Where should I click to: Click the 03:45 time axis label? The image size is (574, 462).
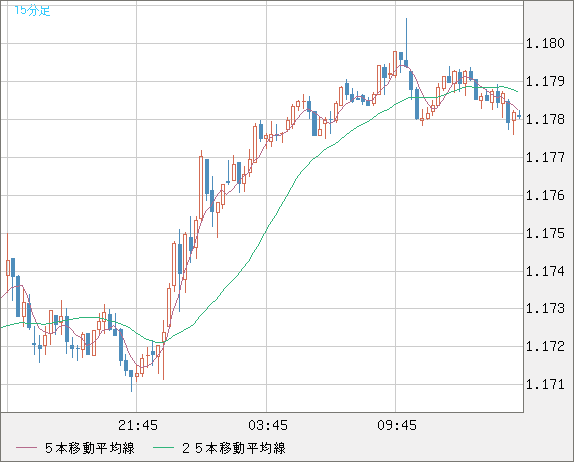(x=268, y=425)
